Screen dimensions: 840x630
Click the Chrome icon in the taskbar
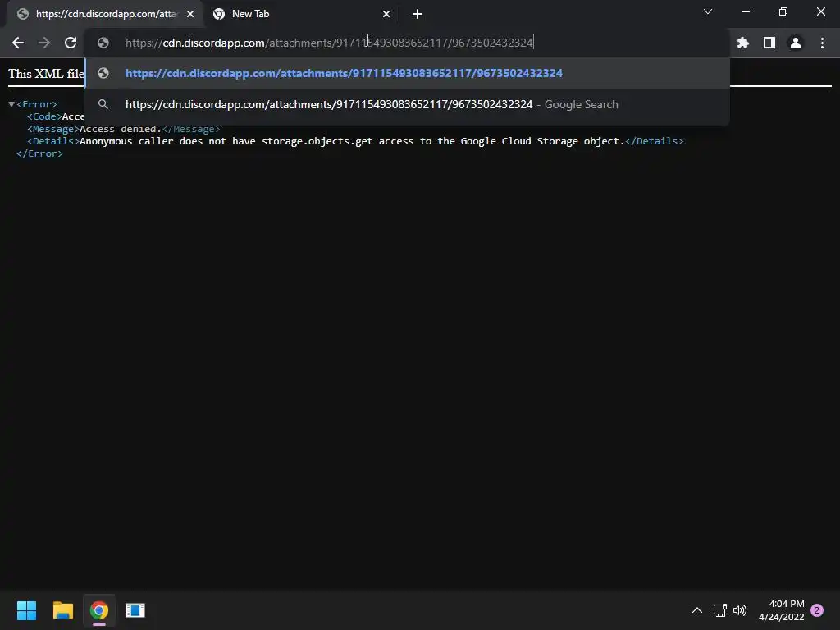tap(99, 610)
